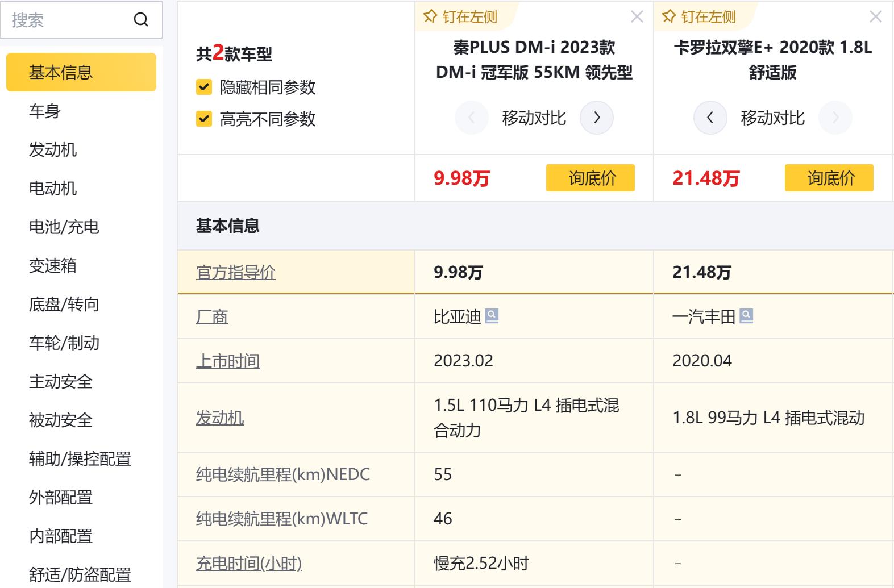The width and height of the screenshot is (894, 588).
Task: Open the 电池/充电 section
Action: [x=64, y=227]
